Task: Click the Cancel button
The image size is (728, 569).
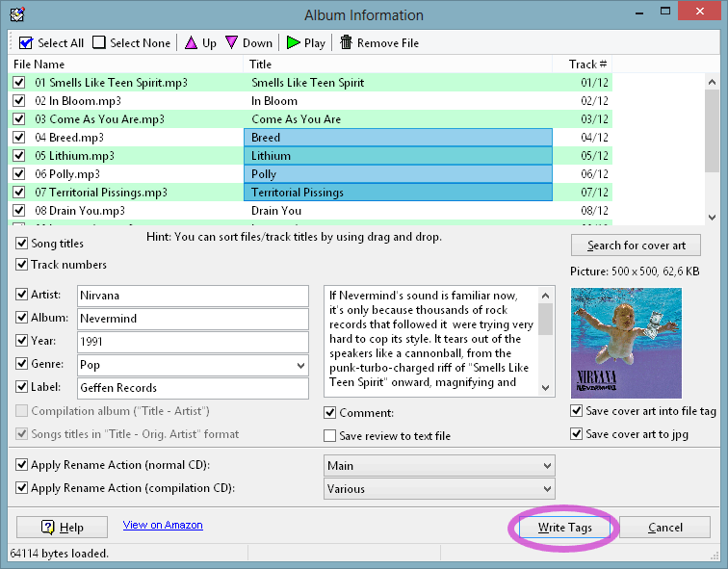Action: coord(664,528)
